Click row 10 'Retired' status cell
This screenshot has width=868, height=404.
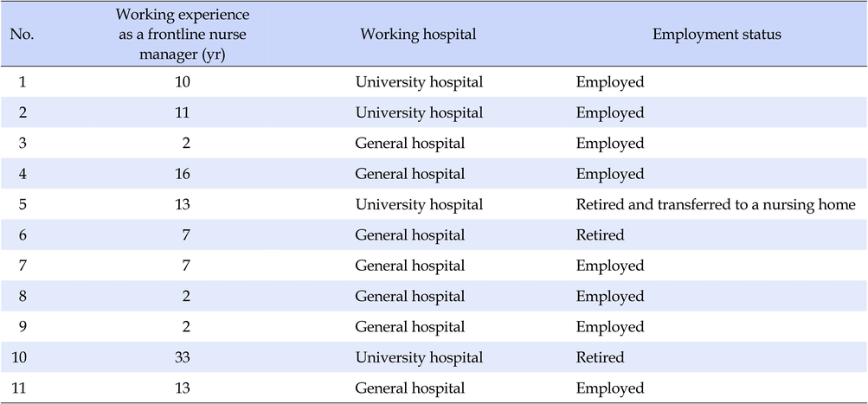pos(600,357)
